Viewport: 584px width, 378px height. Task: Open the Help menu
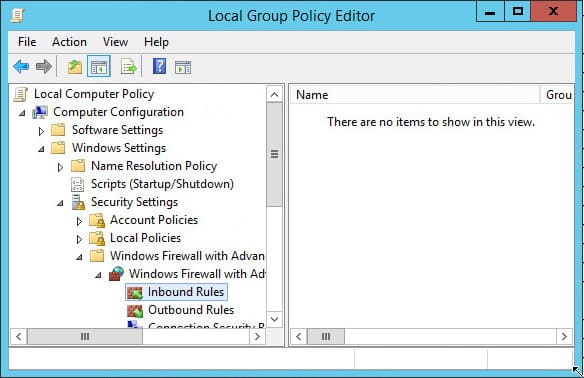coord(156,42)
